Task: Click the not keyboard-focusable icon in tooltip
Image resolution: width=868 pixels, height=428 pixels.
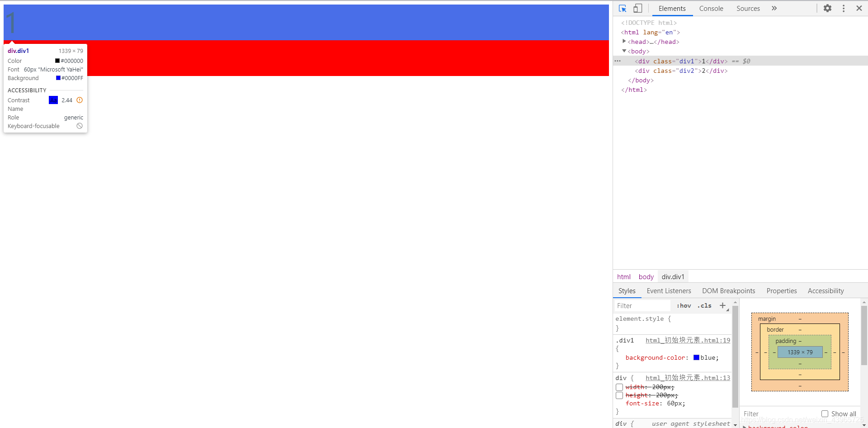Action: tap(80, 126)
